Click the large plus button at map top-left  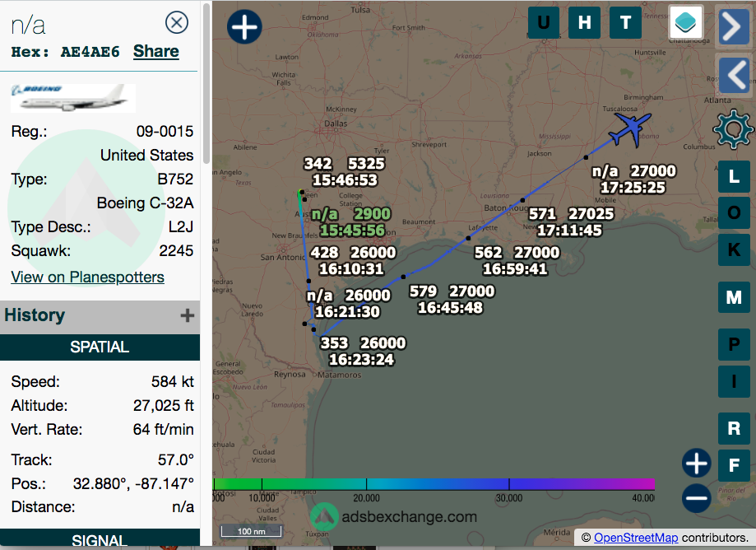(244, 26)
